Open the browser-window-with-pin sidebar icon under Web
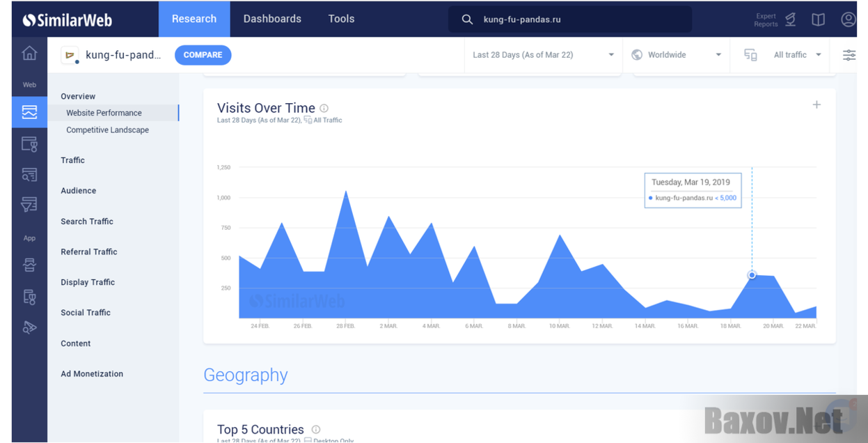868x443 pixels. point(29,144)
